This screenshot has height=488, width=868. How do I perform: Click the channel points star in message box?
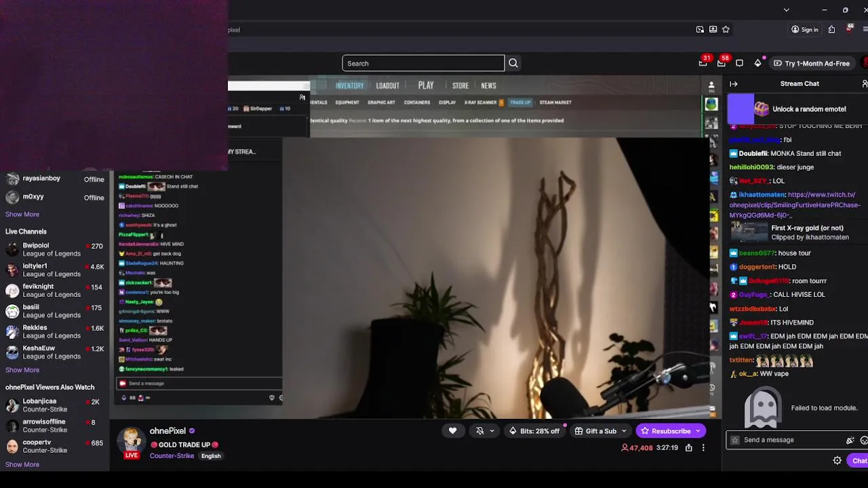pyautogui.click(x=735, y=440)
